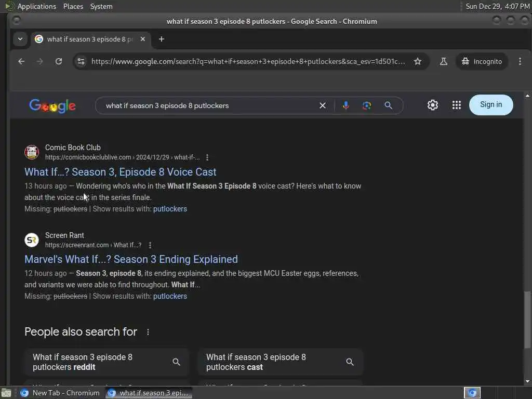Open Chrome Labs flask icon

[x=444, y=61]
